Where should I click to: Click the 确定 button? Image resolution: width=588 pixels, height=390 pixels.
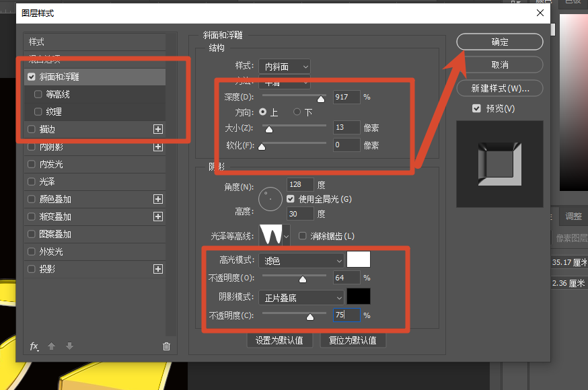(x=499, y=42)
